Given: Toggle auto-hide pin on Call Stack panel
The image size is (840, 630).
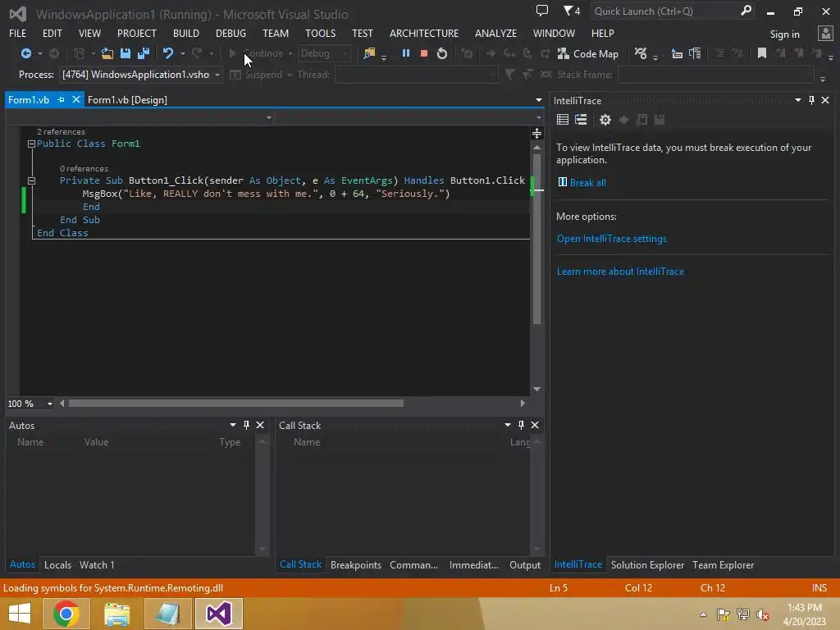Looking at the screenshot, I should [x=521, y=425].
